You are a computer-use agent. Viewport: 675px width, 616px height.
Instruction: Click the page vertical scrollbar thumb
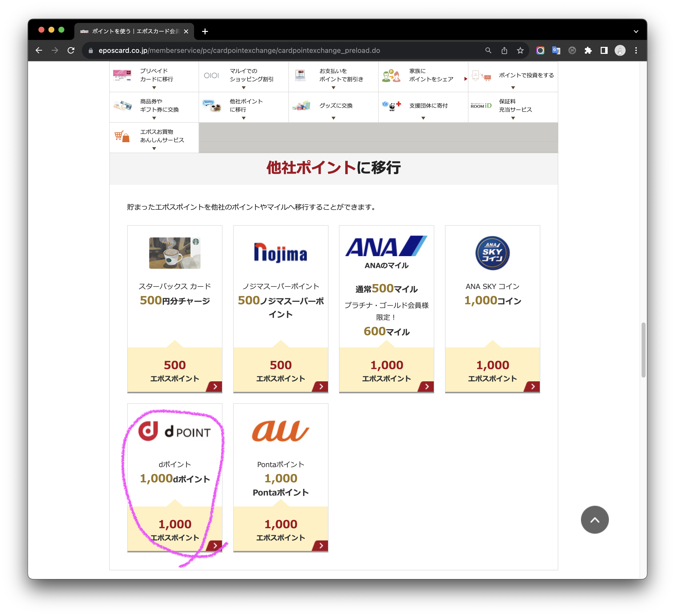coord(643,350)
